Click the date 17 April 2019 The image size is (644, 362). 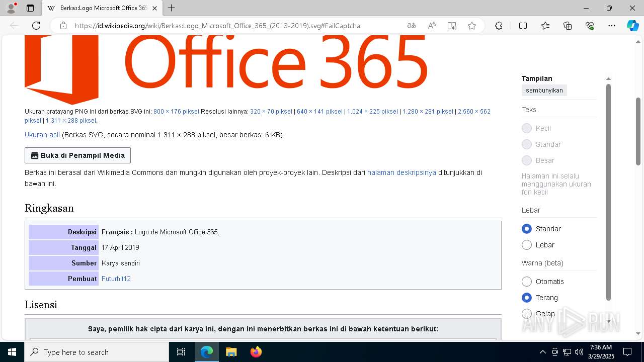coord(120,247)
